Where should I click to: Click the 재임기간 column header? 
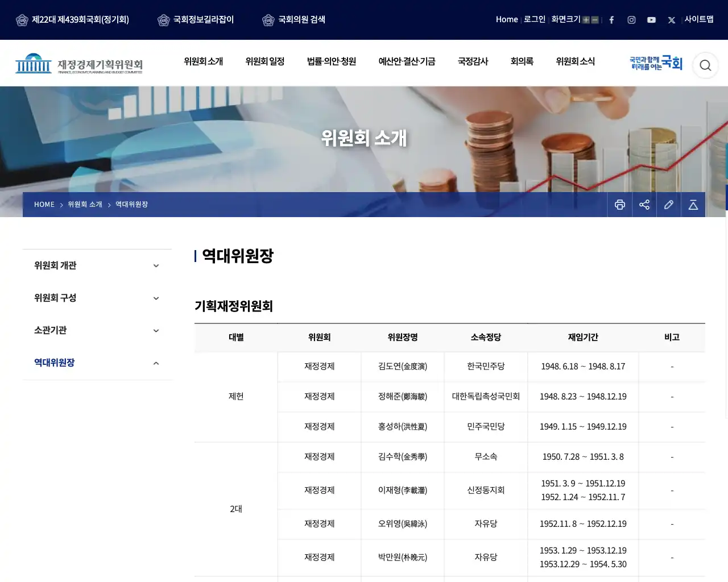(x=583, y=338)
